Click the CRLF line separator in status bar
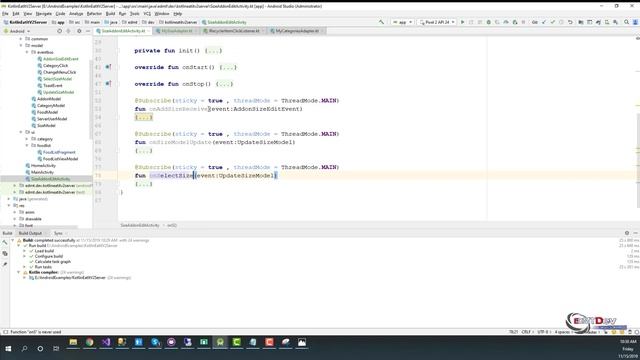Viewport: 640px width, 360px height. tap(526, 332)
